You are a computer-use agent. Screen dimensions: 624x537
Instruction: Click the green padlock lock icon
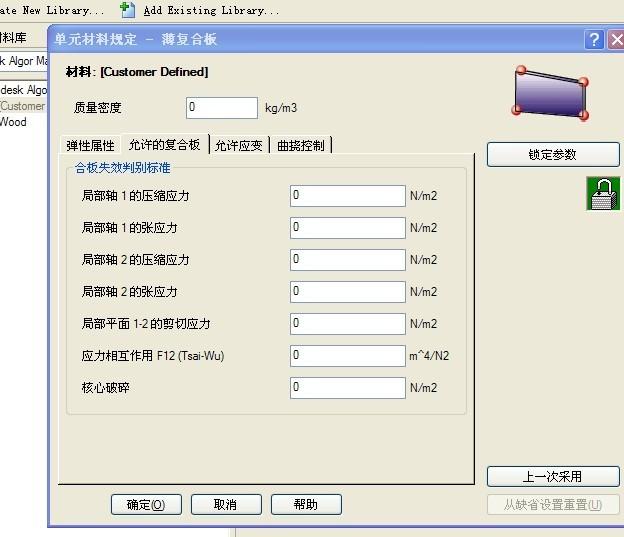(x=602, y=193)
